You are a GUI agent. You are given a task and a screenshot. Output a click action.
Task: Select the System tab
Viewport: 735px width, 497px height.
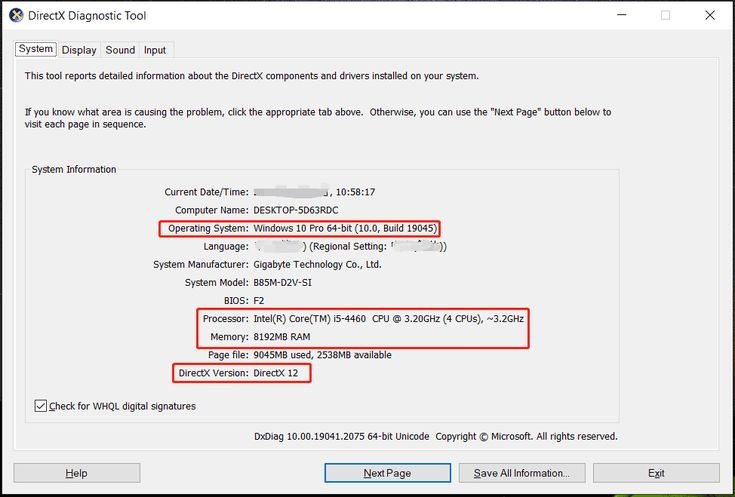[x=36, y=49]
